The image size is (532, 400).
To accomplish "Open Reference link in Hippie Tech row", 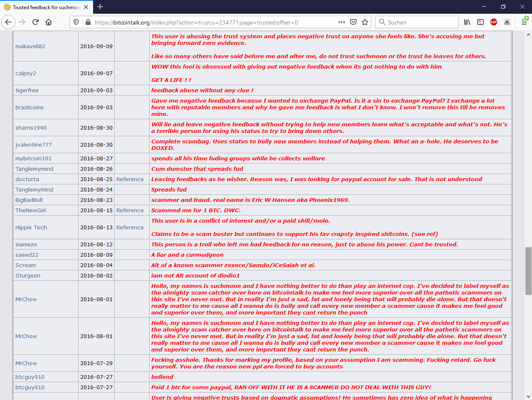I will pos(130,227).
